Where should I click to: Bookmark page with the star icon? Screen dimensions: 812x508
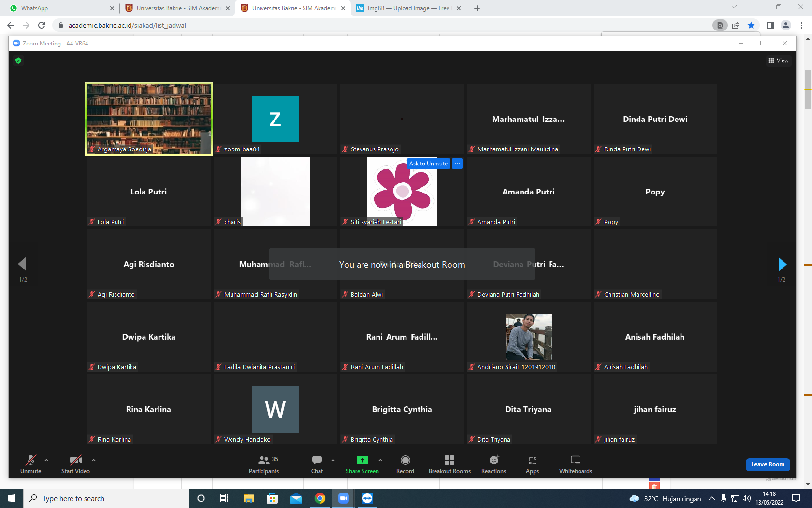pos(751,25)
